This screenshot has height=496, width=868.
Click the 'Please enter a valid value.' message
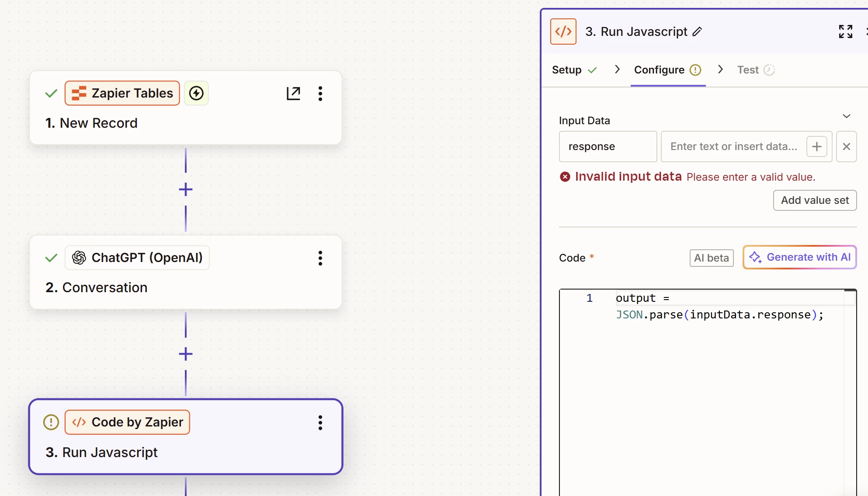coord(751,177)
